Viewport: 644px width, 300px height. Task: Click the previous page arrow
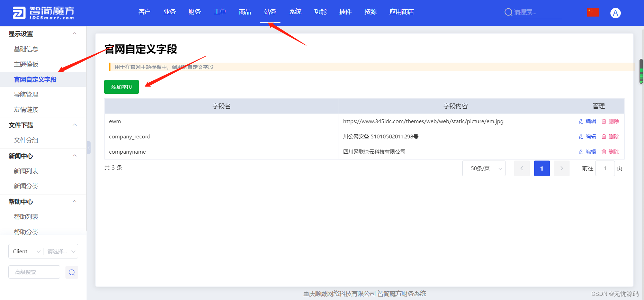click(x=522, y=169)
